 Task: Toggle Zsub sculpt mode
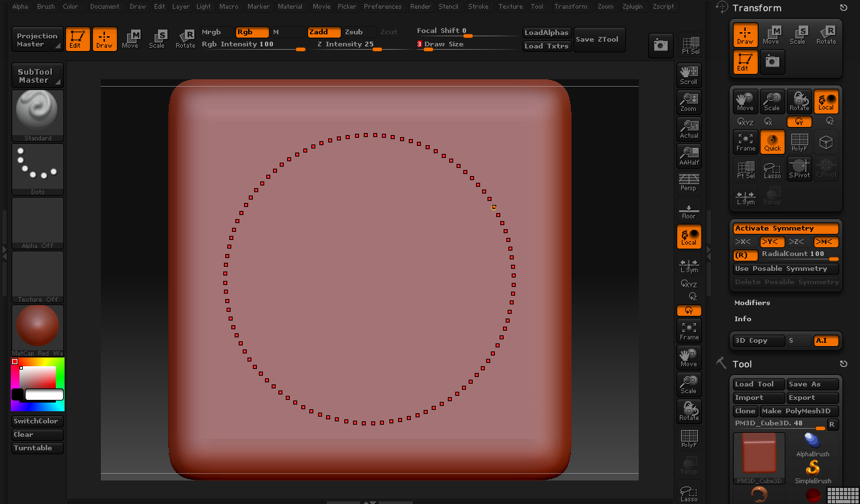pos(354,32)
